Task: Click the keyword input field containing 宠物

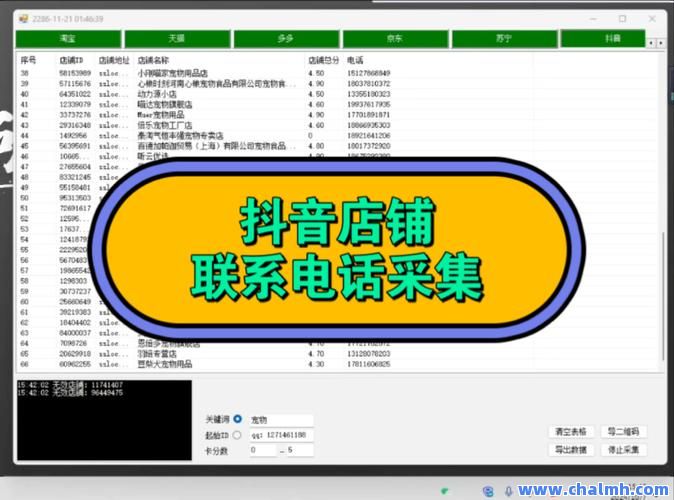Action: coord(280,420)
